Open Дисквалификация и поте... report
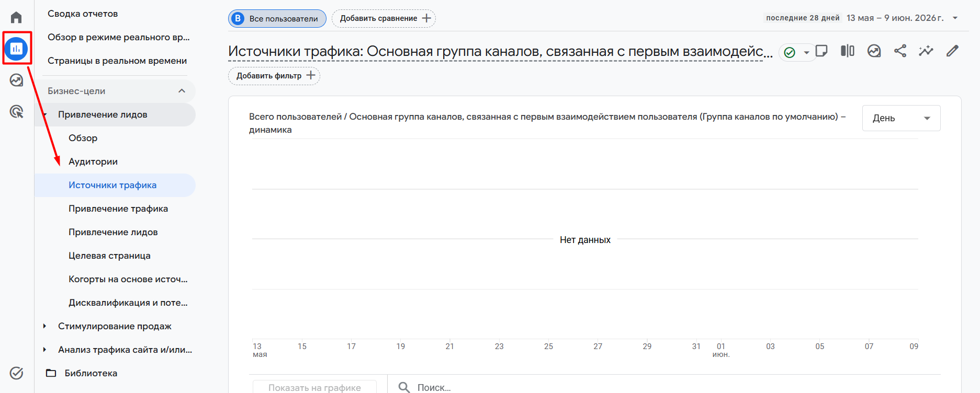980x393 pixels. tap(128, 303)
